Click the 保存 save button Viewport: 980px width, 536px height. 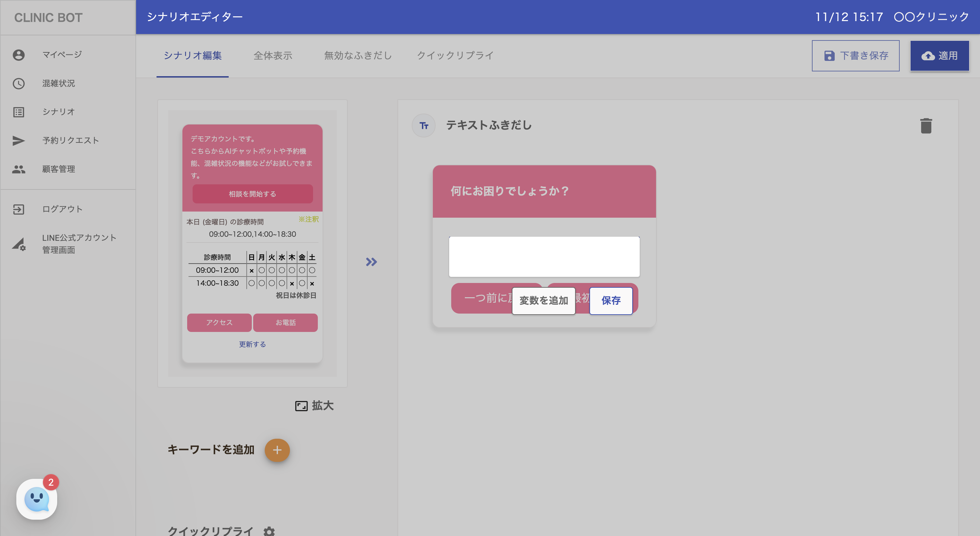[x=610, y=300]
